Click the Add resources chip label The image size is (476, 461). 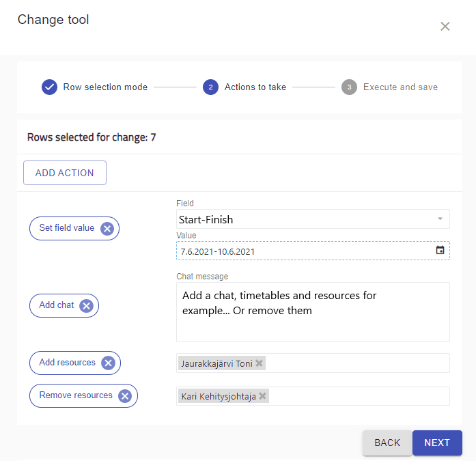(x=68, y=362)
